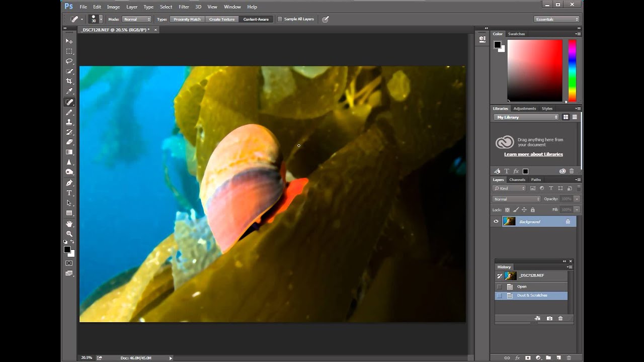The image size is (644, 362).
Task: Toggle lock image pixels brush icon
Action: coord(516,210)
